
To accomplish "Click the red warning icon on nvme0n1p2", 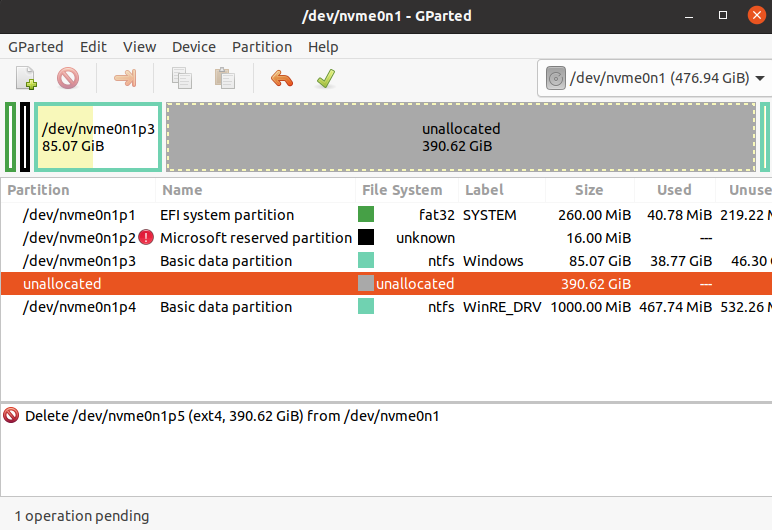I will 147,238.
